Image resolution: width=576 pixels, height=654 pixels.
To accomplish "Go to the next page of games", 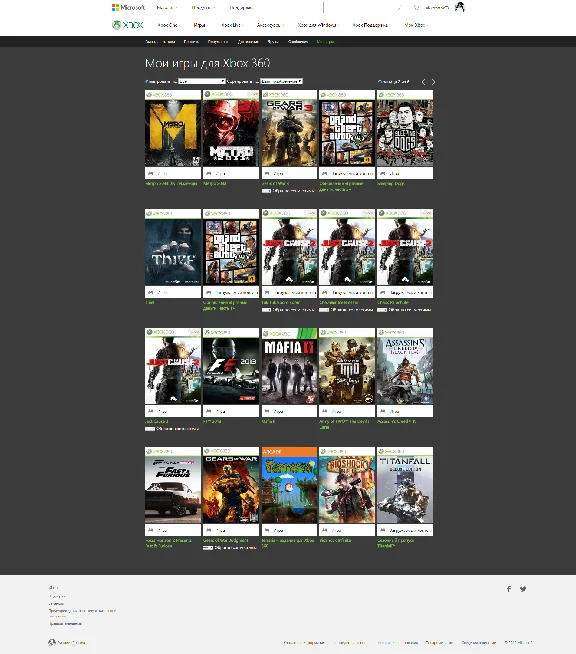I will tap(433, 82).
